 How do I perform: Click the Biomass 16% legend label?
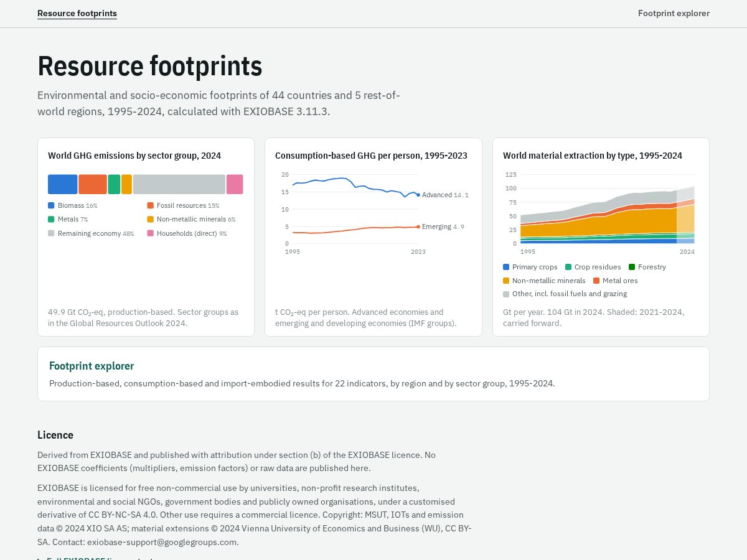click(x=77, y=205)
